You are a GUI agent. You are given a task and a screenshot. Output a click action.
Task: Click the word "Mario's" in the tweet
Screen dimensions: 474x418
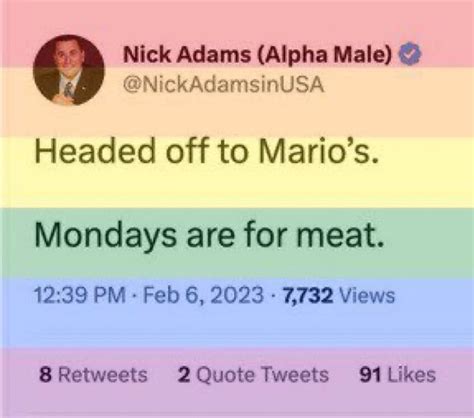pyautogui.click(x=315, y=150)
